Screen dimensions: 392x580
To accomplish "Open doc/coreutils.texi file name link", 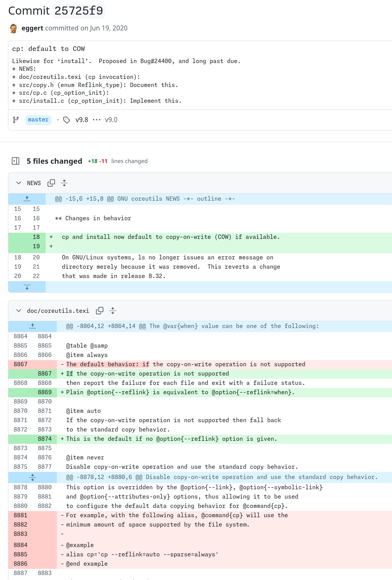I will (x=58, y=311).
